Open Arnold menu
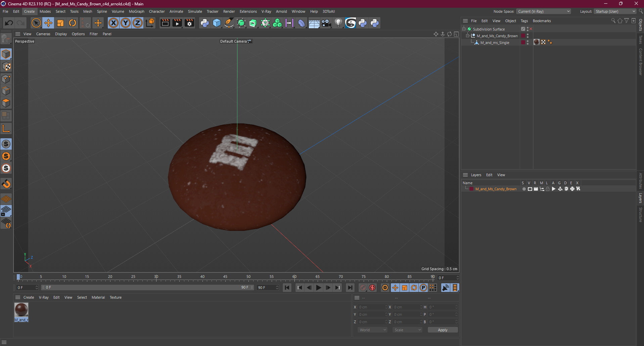 point(281,11)
